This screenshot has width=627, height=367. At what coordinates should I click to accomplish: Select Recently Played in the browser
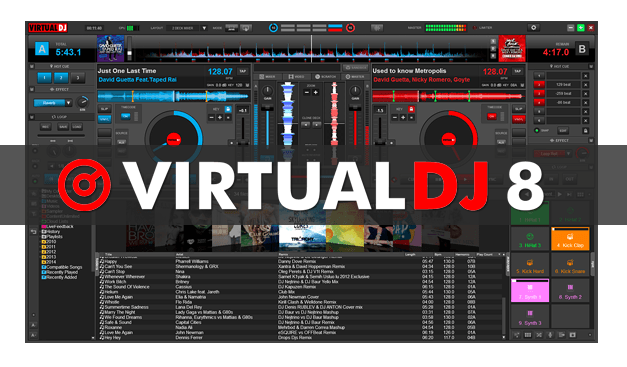60,272
